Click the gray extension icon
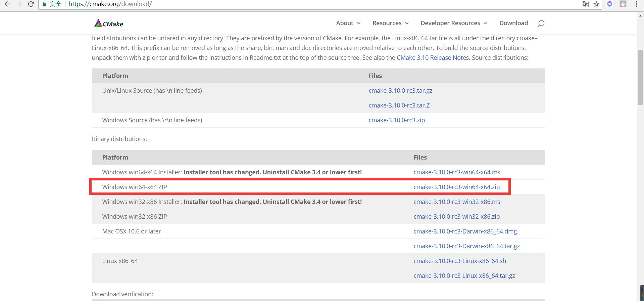This screenshot has width=644, height=301. pos(623,4)
